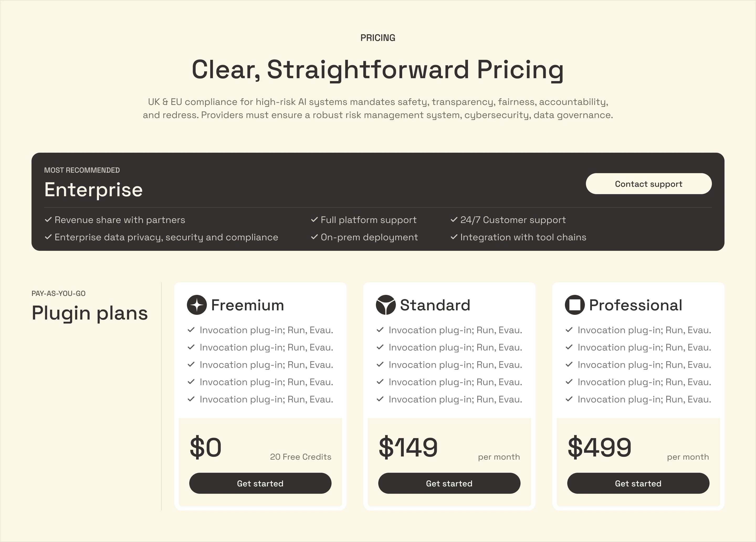This screenshot has width=756, height=542.
Task: Click the Professional plan title
Action: tap(635, 305)
